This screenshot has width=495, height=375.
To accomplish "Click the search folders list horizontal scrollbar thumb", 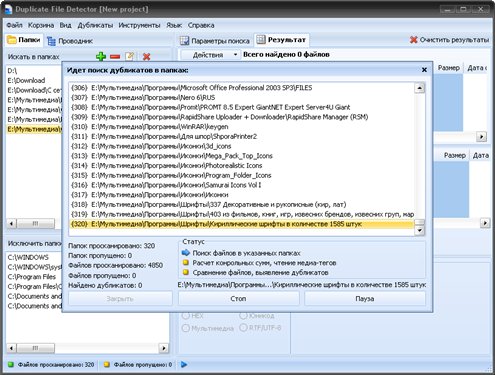I will click(x=35, y=223).
